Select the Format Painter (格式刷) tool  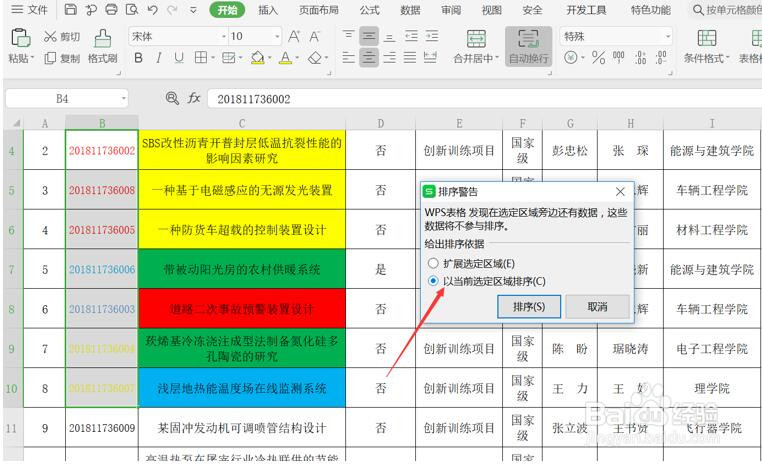point(103,47)
